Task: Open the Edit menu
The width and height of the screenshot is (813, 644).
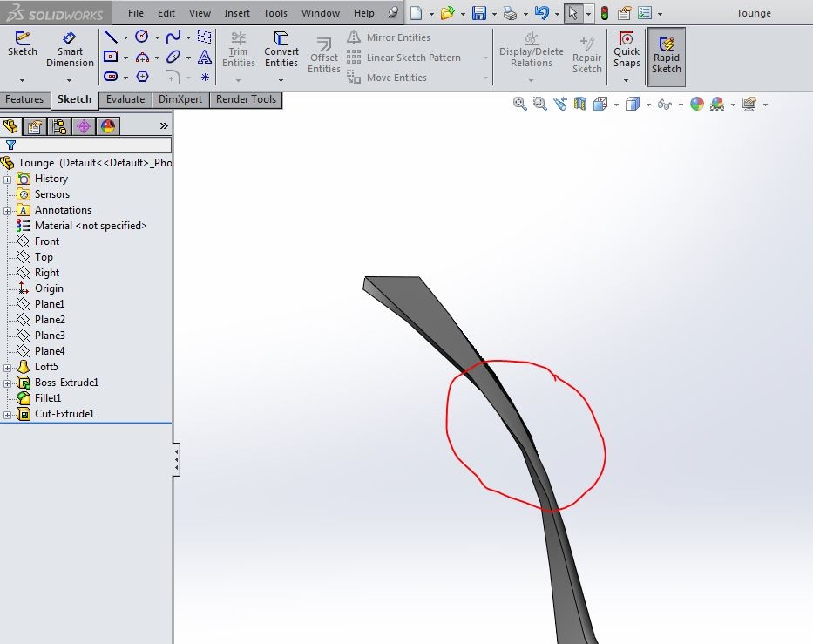Action: click(x=166, y=13)
